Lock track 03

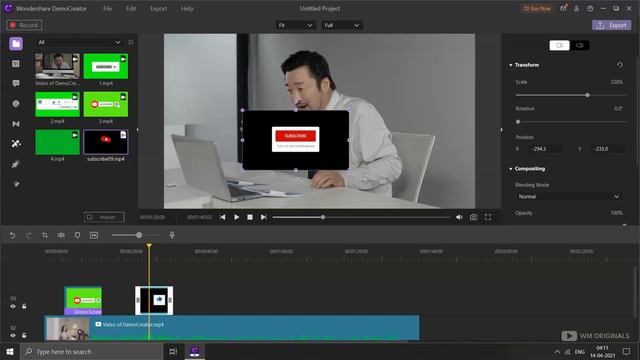coord(24,306)
